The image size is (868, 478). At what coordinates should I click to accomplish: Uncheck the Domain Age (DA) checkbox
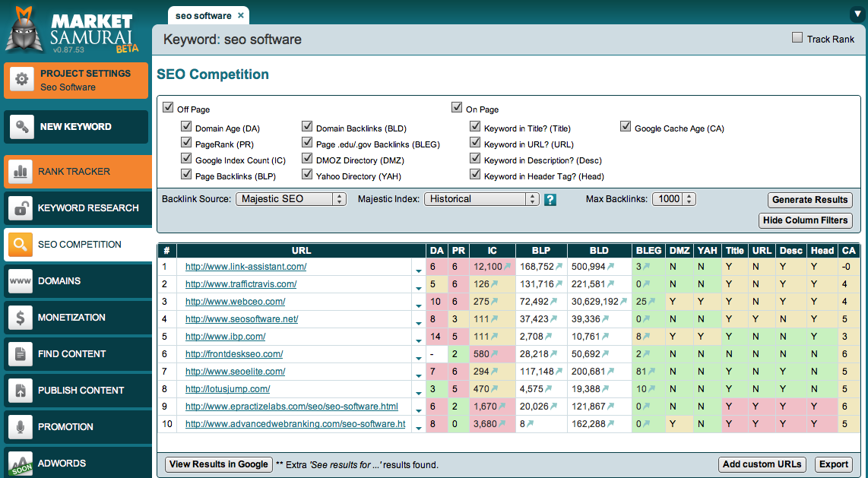click(186, 127)
